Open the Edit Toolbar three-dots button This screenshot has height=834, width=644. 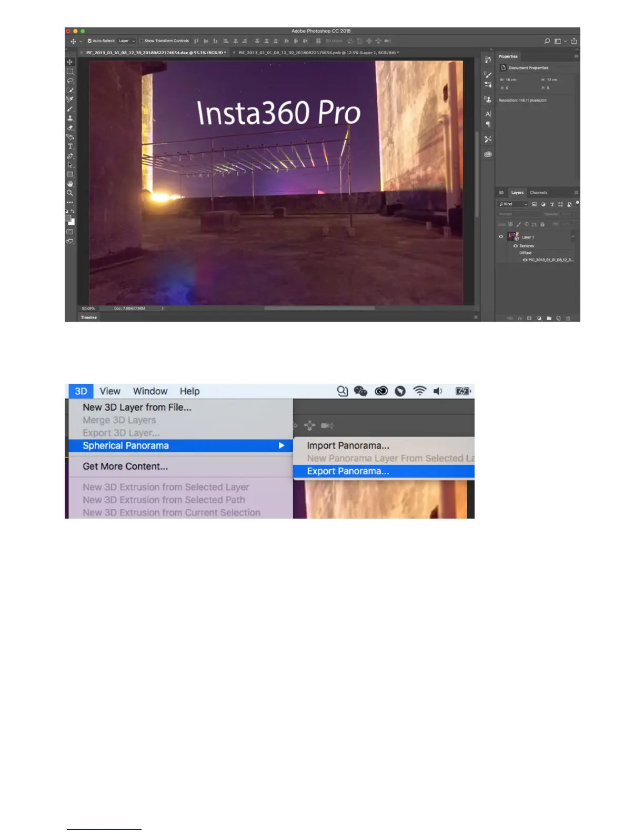[70, 203]
